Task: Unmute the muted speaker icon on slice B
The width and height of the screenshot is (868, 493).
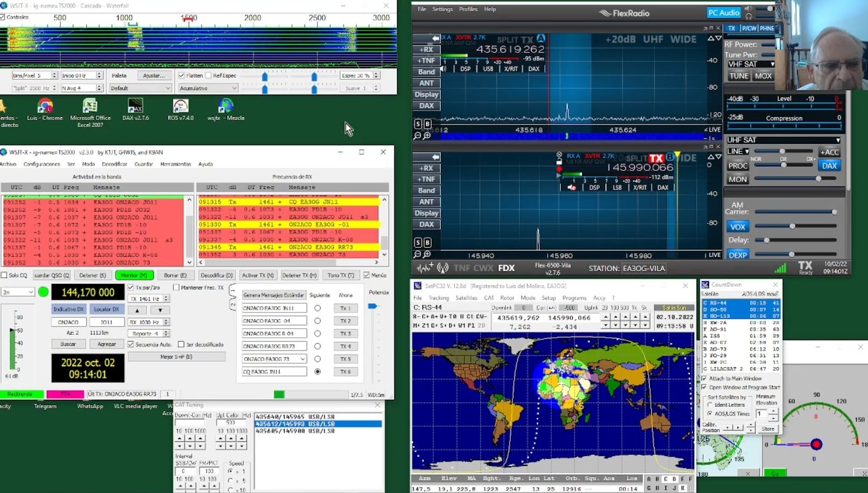Action: point(571,188)
